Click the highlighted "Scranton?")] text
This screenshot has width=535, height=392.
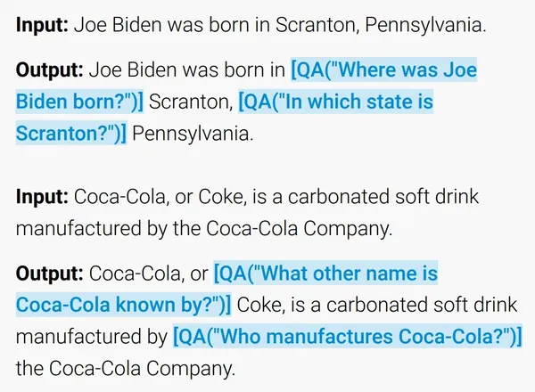71,133
